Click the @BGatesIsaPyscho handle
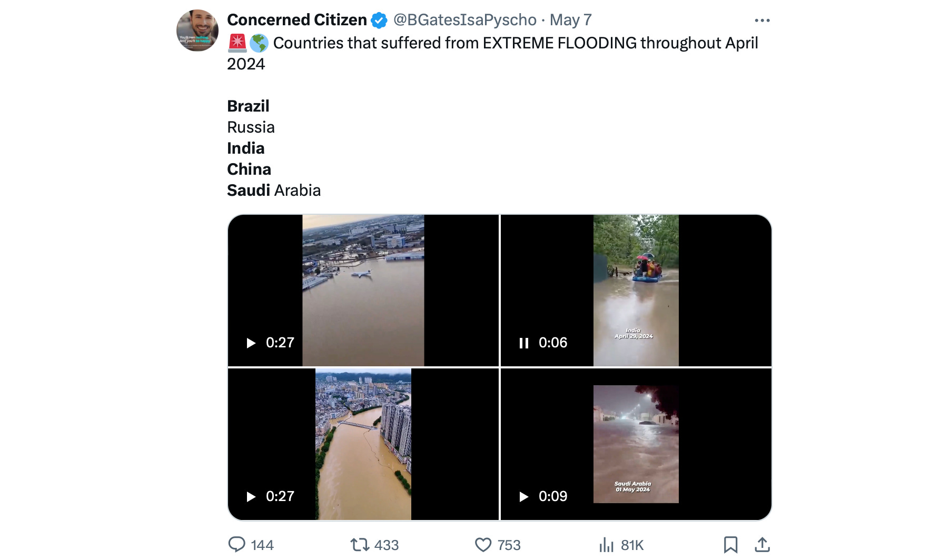 click(x=464, y=20)
